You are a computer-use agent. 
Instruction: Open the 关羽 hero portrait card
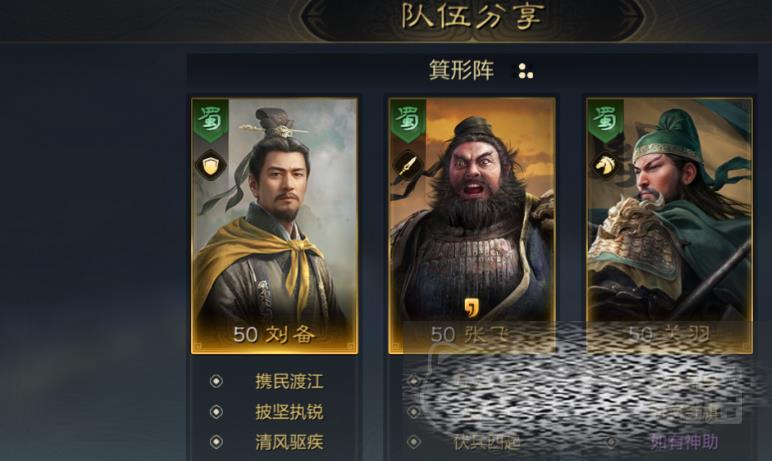click(670, 226)
